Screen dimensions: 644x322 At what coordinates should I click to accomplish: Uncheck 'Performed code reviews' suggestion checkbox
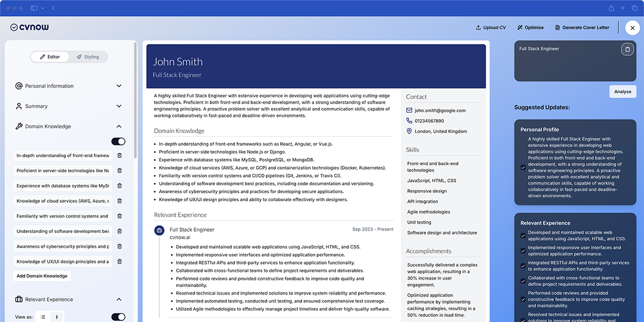(523, 299)
